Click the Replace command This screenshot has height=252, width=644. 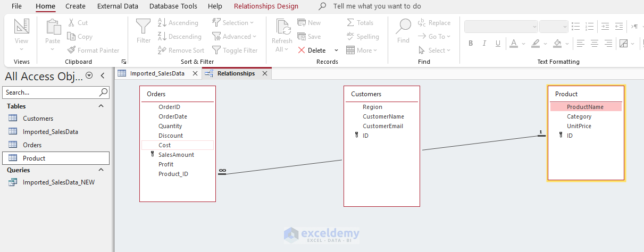point(434,23)
